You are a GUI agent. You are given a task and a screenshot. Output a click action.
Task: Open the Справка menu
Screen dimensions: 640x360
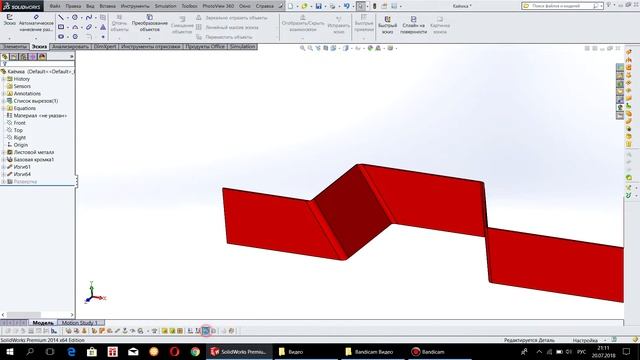tap(264, 6)
